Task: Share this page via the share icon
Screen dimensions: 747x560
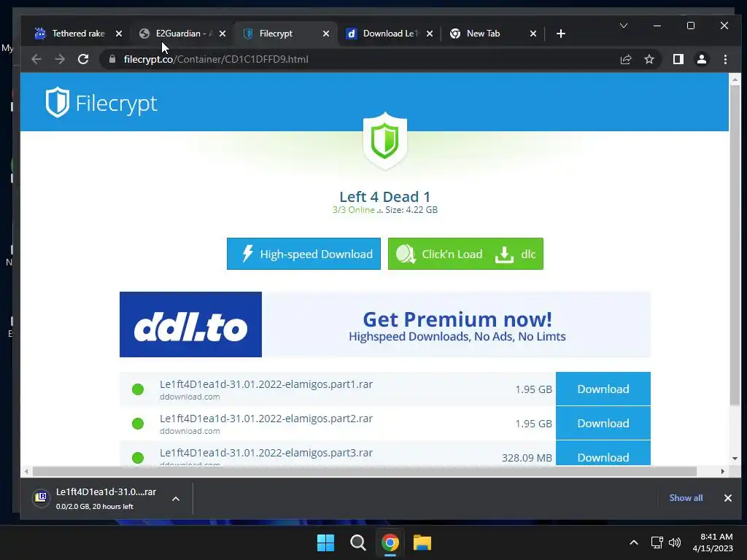Action: 625,59
